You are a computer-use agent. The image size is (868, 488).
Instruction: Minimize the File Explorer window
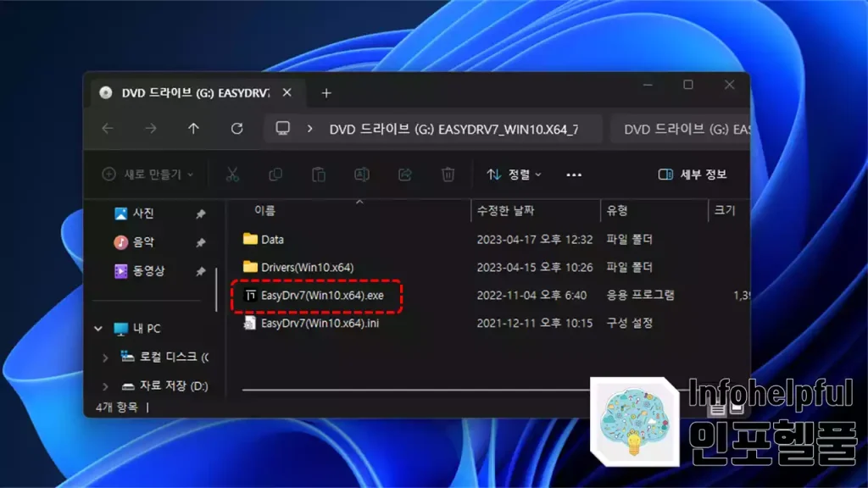tap(648, 85)
